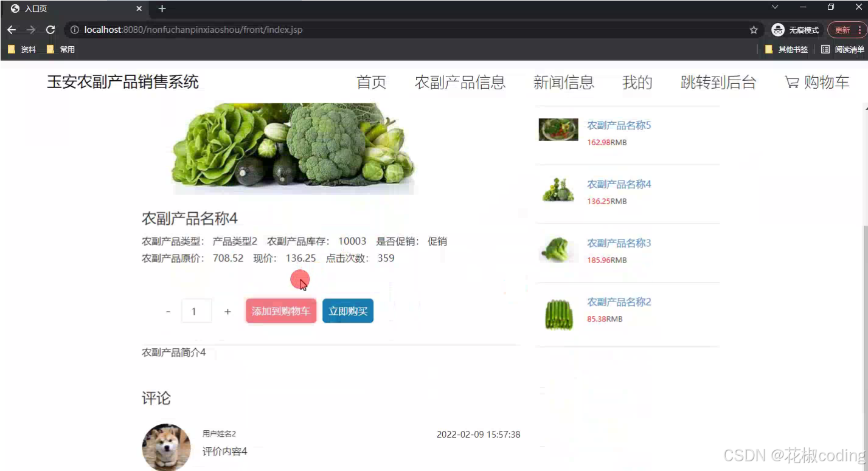Image resolution: width=868 pixels, height=471 pixels.
Task: Open the 农副产品名称3 link
Action: [x=619, y=243]
